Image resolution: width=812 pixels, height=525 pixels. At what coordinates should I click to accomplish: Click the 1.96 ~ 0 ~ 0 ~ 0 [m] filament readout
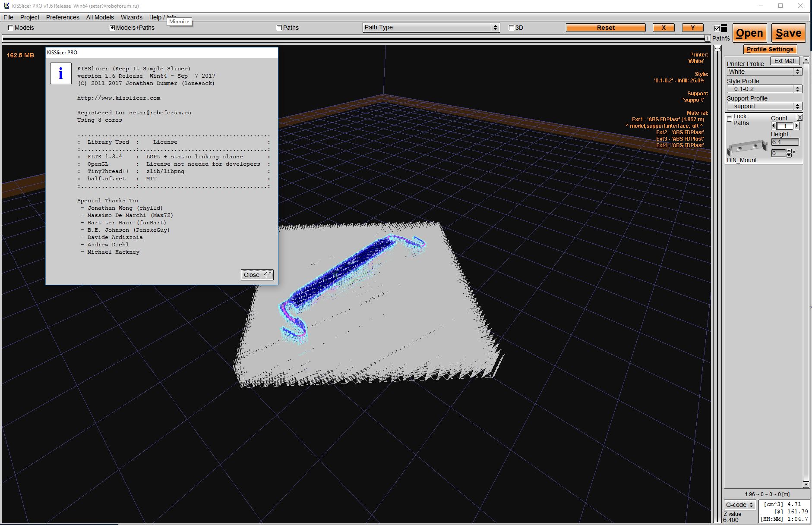[767, 494]
